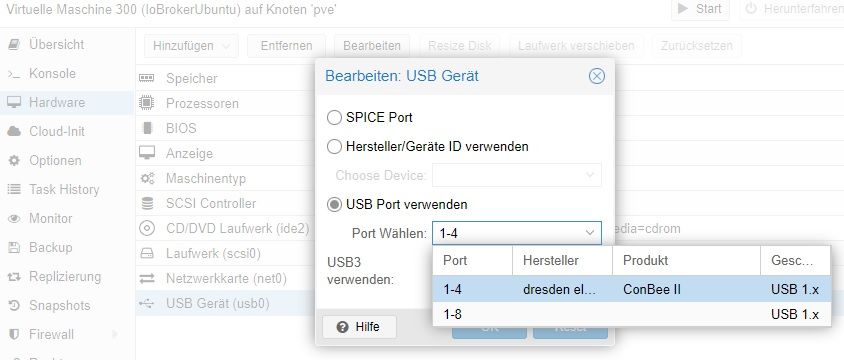Click the Snapshots history icon

pos(14,306)
